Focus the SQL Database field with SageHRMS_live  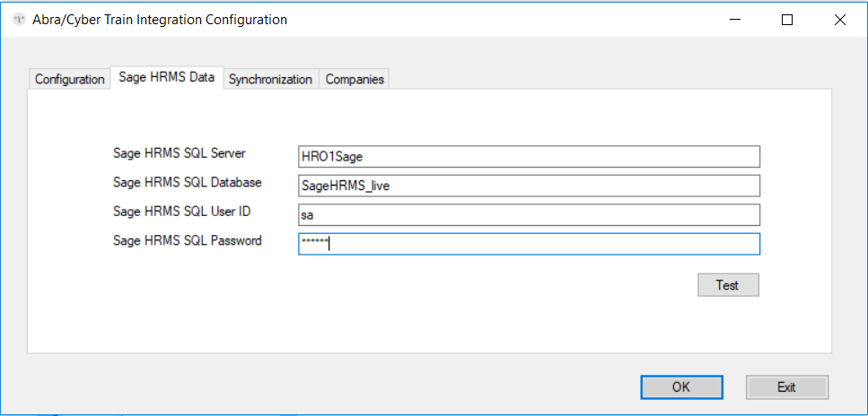(529, 186)
